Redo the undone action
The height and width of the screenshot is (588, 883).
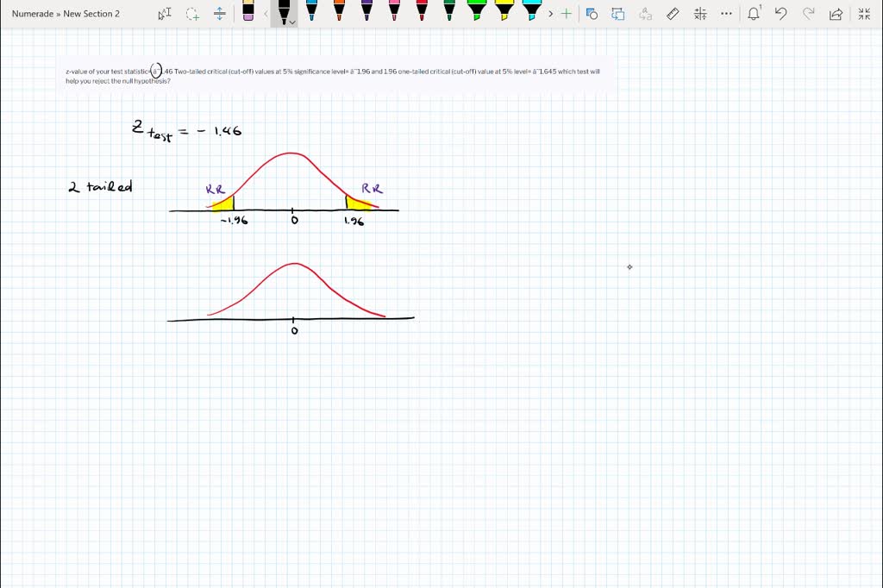pos(809,14)
